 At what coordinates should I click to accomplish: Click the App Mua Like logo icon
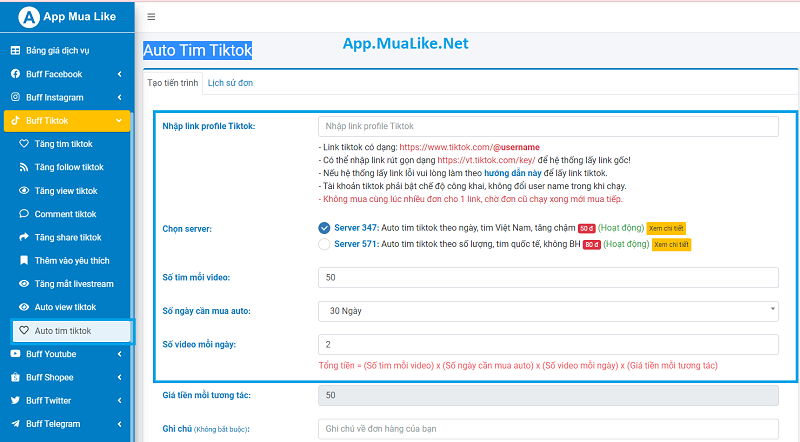pos(29,17)
